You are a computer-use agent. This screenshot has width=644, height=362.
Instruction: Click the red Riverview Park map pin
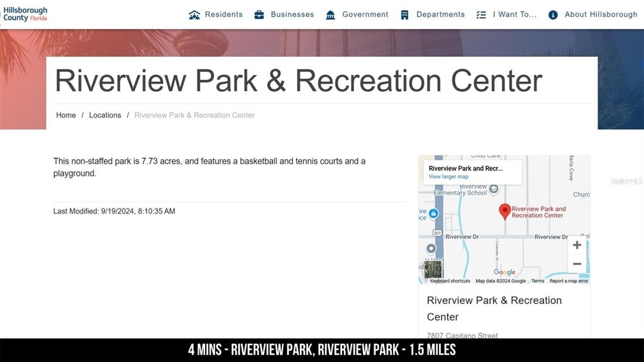(504, 211)
